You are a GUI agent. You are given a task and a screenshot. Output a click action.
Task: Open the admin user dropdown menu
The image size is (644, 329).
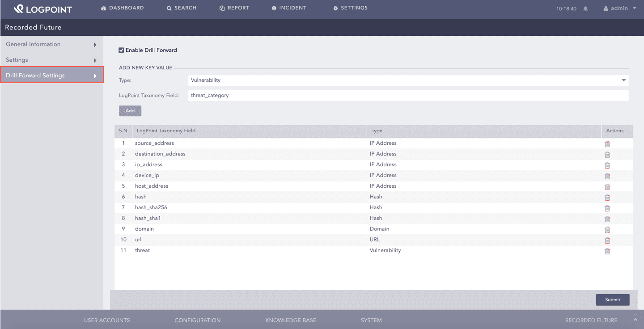tap(619, 8)
